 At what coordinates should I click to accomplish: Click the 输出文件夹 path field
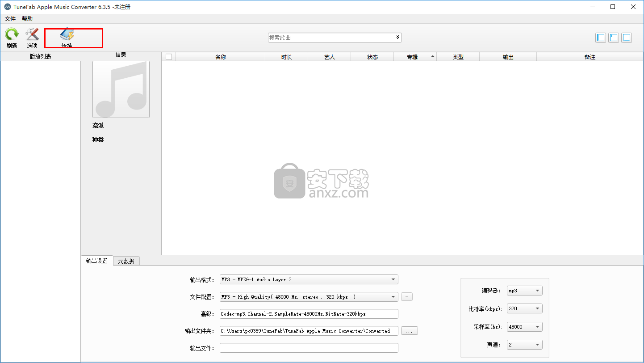(309, 331)
